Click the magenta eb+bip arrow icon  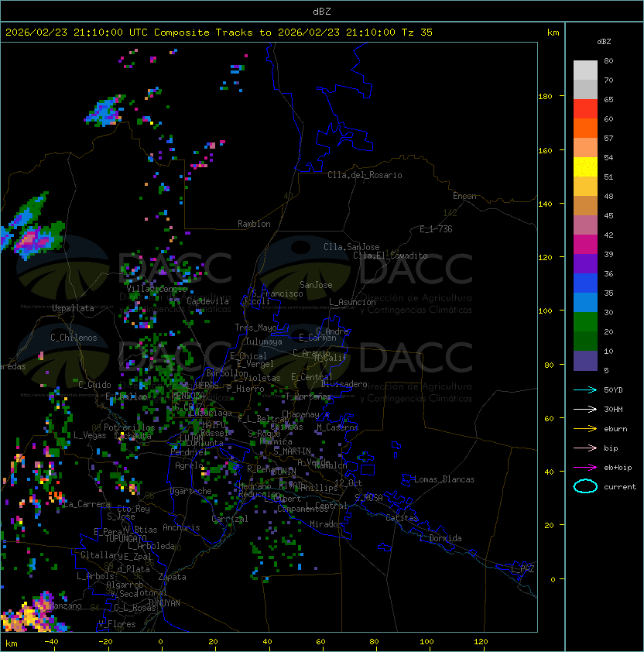pyautogui.click(x=585, y=468)
